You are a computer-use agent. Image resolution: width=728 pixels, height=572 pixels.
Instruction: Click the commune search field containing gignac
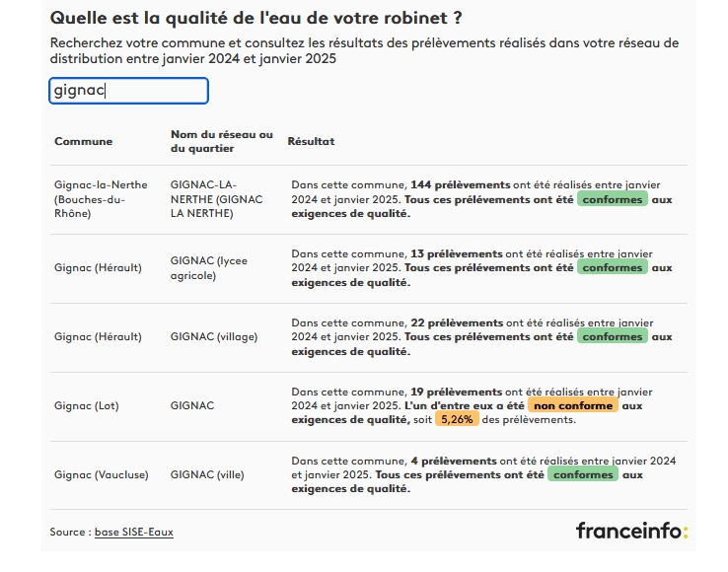(128, 91)
